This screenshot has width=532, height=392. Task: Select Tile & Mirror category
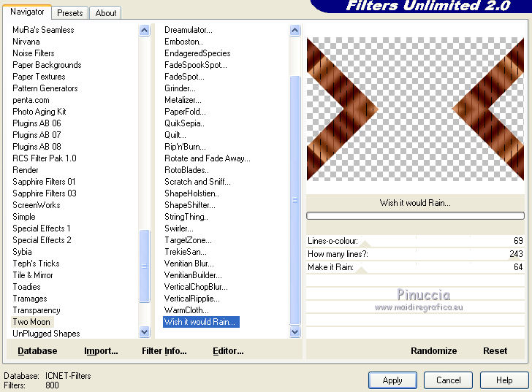coord(33,275)
